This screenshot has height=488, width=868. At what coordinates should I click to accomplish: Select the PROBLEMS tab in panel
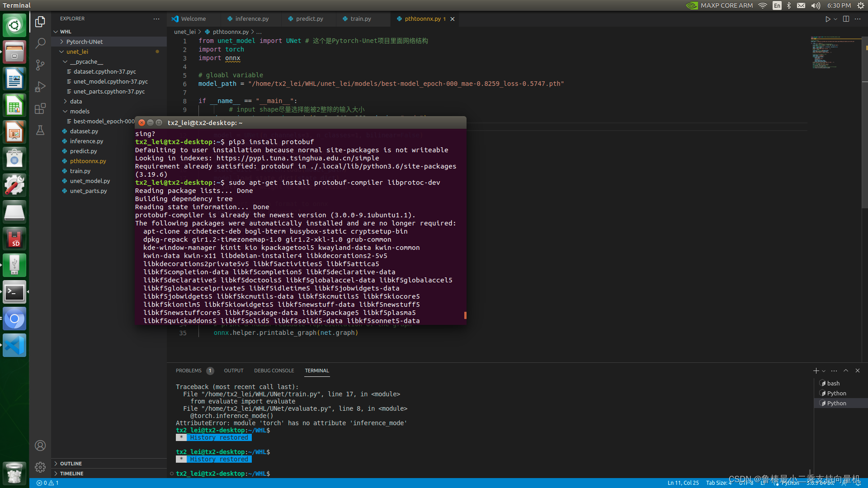pyautogui.click(x=189, y=370)
